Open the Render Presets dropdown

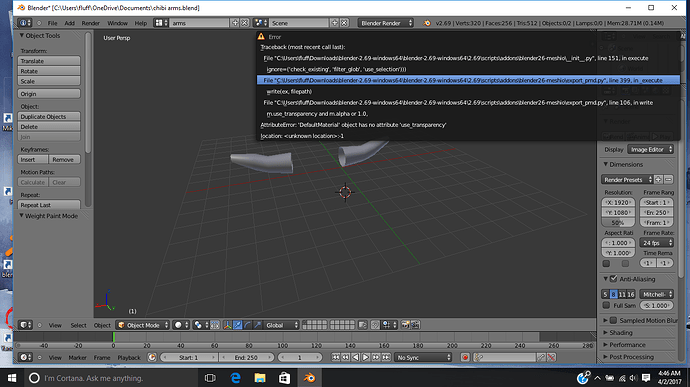click(627, 180)
